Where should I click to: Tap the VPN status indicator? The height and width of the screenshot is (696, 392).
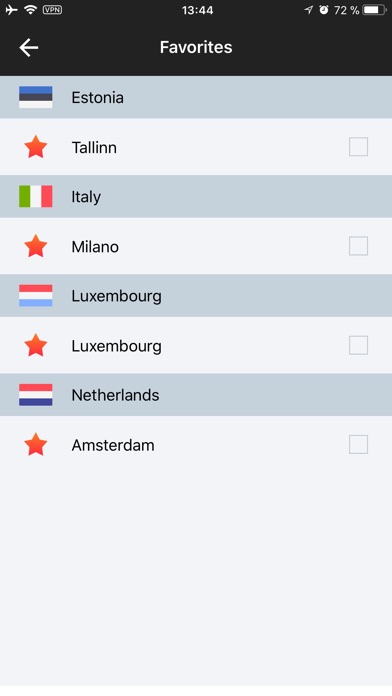tap(52, 10)
